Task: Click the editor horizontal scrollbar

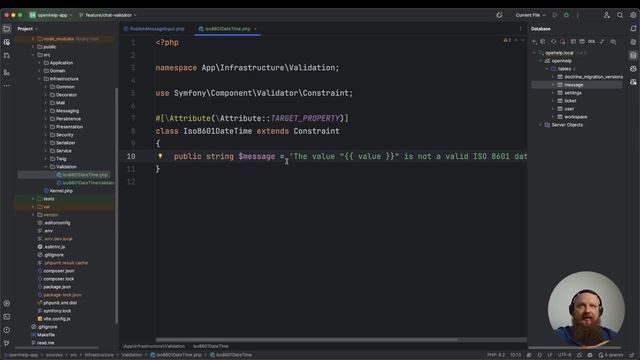Action: (306, 340)
